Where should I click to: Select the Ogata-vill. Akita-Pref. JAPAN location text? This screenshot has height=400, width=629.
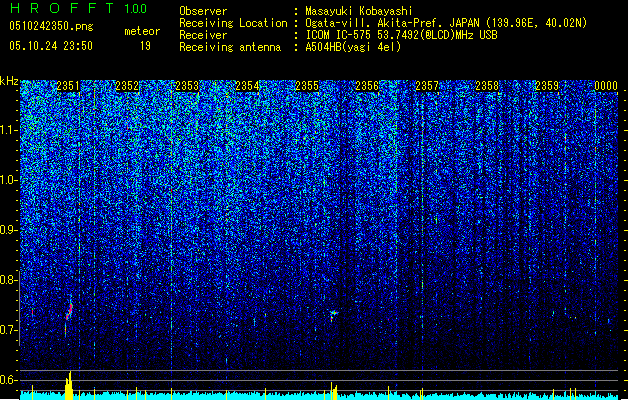click(446, 23)
